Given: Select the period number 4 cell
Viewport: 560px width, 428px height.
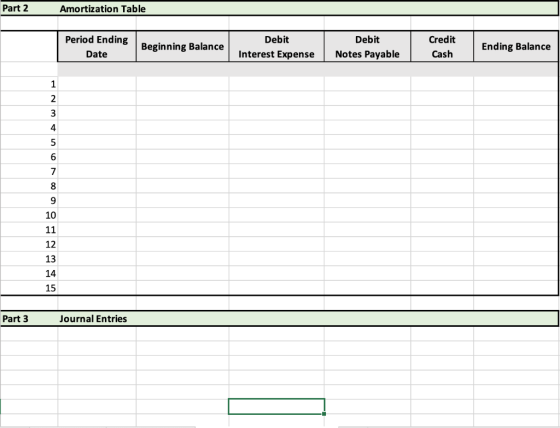Looking at the screenshot, I should click(x=29, y=128).
